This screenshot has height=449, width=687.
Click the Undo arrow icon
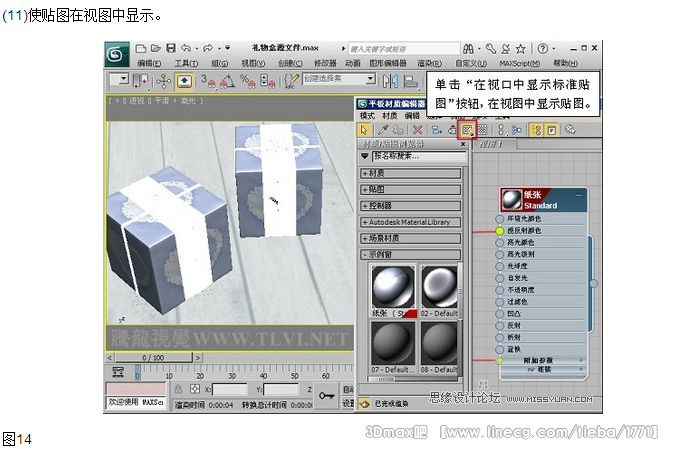(186, 48)
